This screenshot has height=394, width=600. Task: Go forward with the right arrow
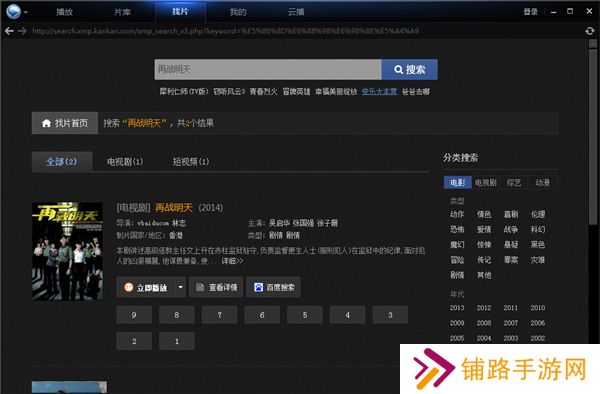point(22,31)
